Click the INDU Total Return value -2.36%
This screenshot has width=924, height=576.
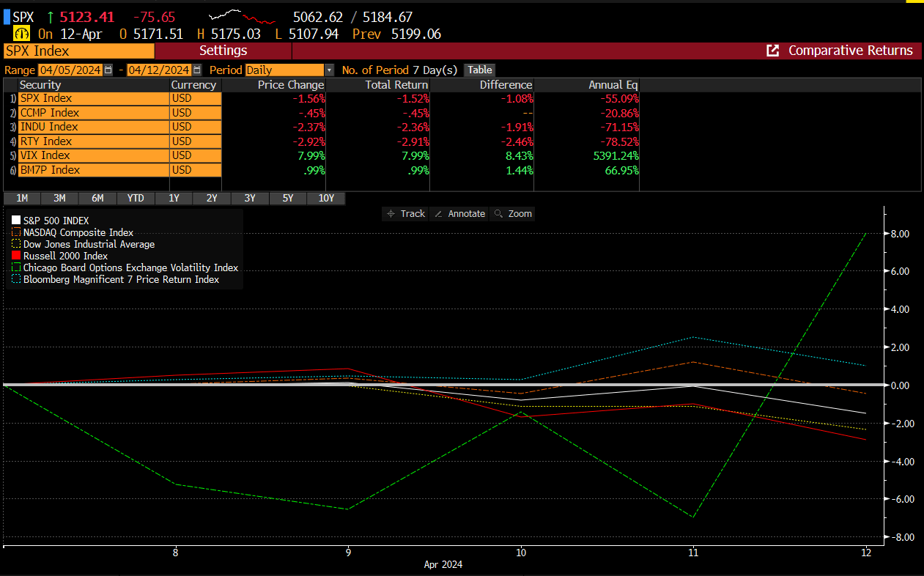pos(412,127)
